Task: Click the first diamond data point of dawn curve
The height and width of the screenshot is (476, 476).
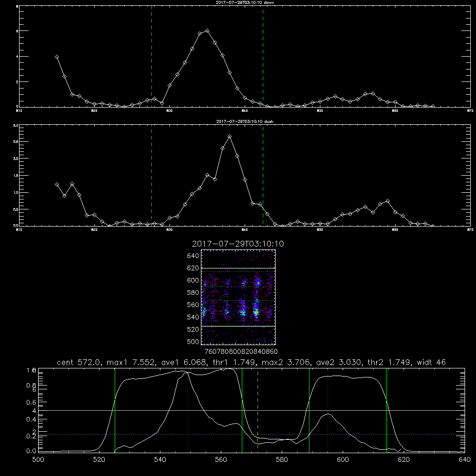Action: (57, 57)
